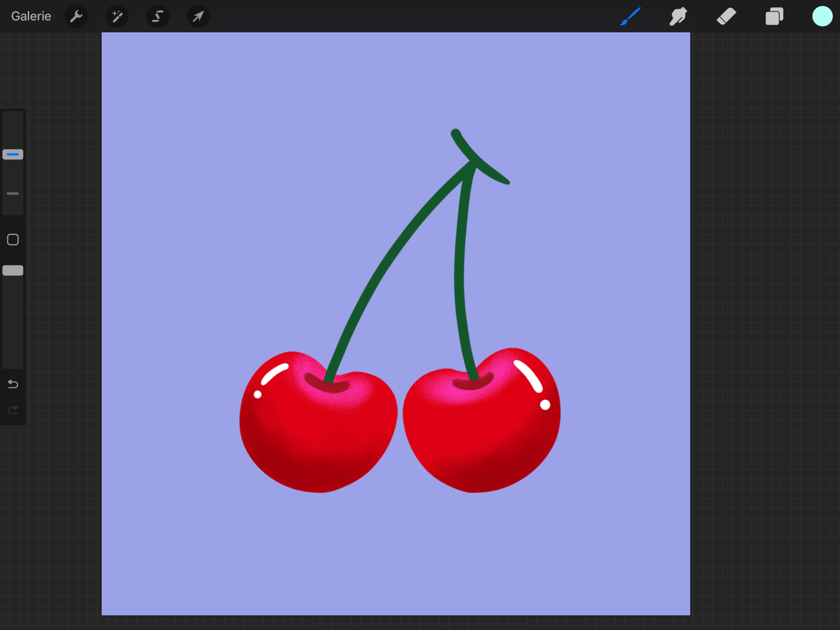Viewport: 840px width, 630px height.
Task: Activate the Selection S-shaped tool
Action: [158, 16]
